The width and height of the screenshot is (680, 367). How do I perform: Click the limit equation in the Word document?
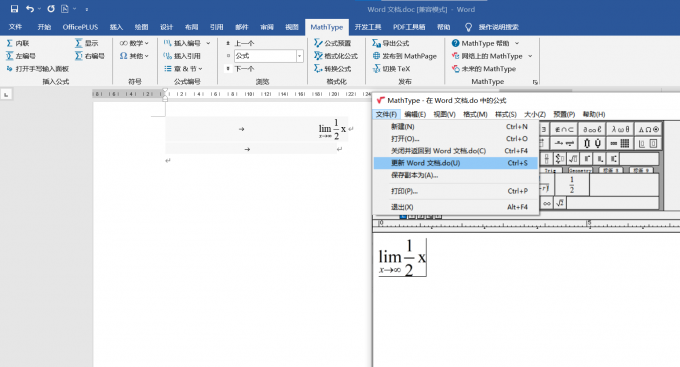pos(332,129)
